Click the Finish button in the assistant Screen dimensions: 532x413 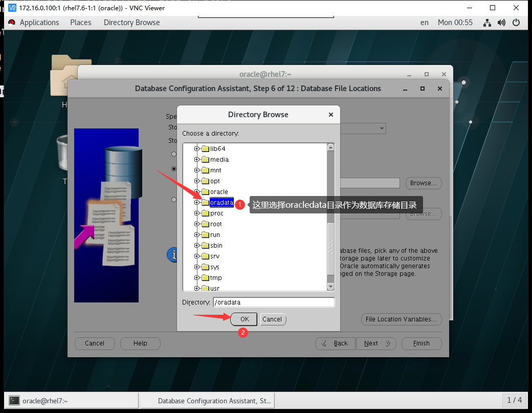pos(422,343)
